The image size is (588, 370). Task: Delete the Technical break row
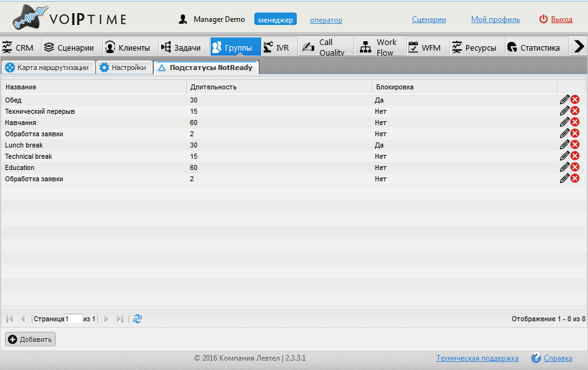click(x=575, y=156)
